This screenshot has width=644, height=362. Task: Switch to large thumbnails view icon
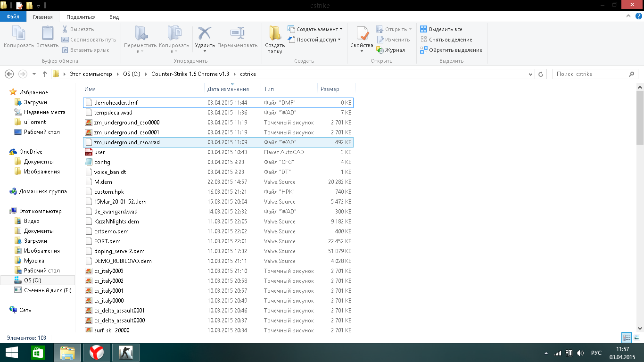click(637, 337)
